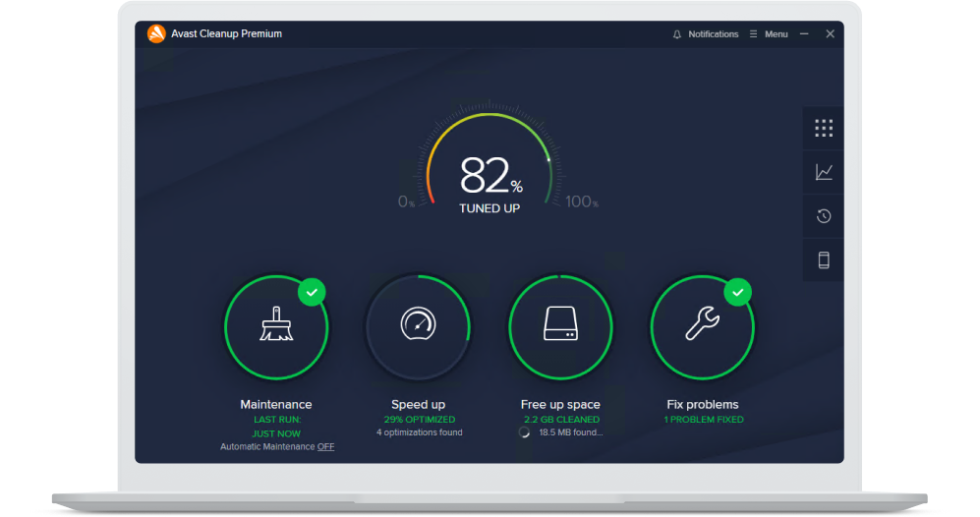
Task: Click the '29% OPTIMIZED' status text
Action: tap(420, 420)
